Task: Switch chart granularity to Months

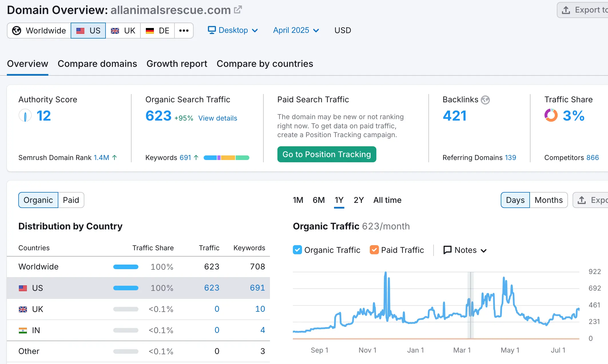Action: tap(548, 200)
